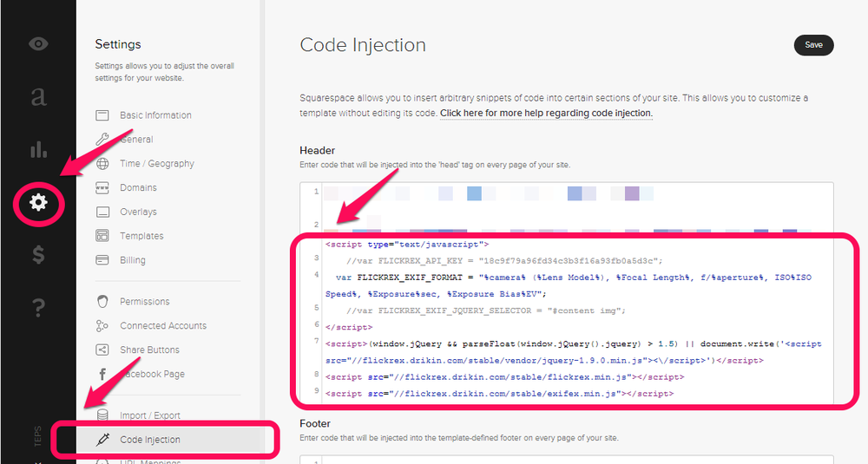Open the commerce dollar sign icon
Screen dimensions: 868x464
[38, 254]
